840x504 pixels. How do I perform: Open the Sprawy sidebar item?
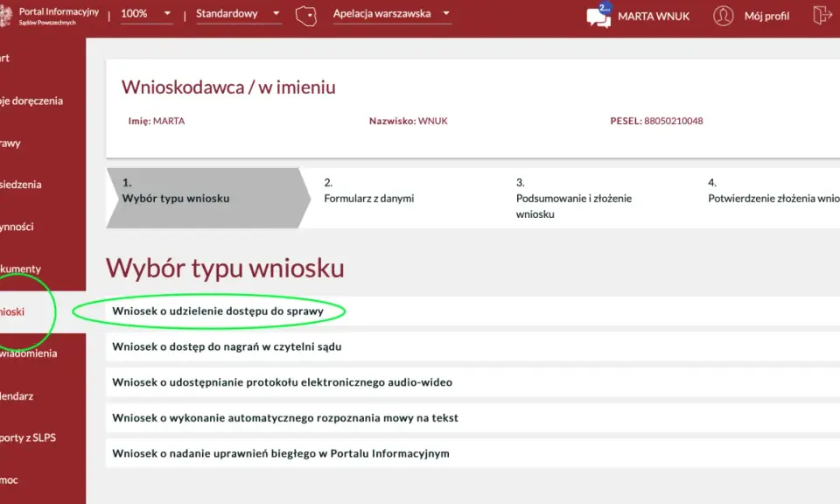click(43, 143)
